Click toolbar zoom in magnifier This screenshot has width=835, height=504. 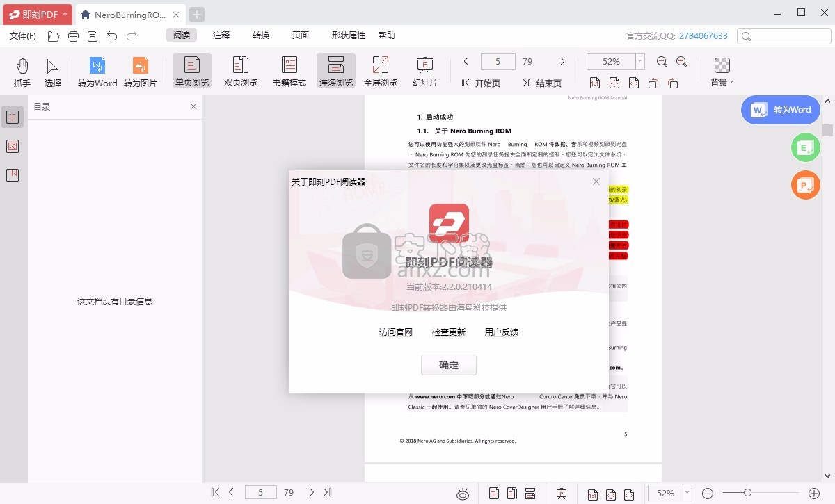click(x=682, y=62)
